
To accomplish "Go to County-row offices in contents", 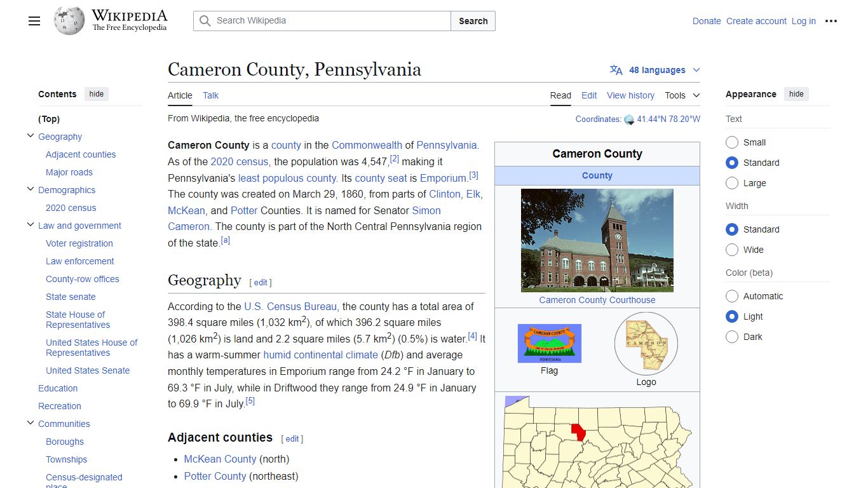I will click(83, 279).
